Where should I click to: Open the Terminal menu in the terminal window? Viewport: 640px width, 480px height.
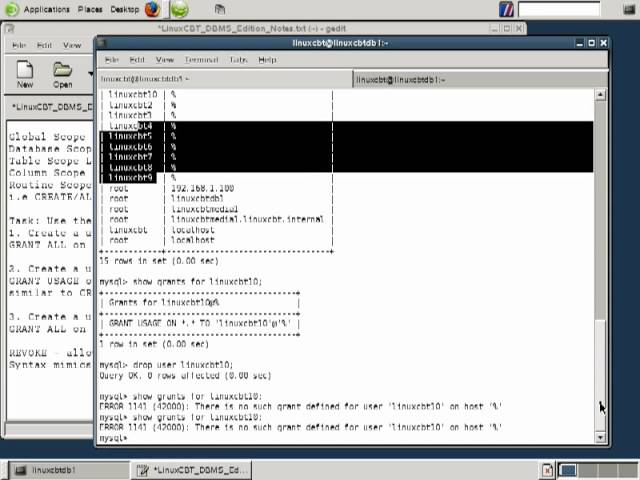pyautogui.click(x=202, y=60)
